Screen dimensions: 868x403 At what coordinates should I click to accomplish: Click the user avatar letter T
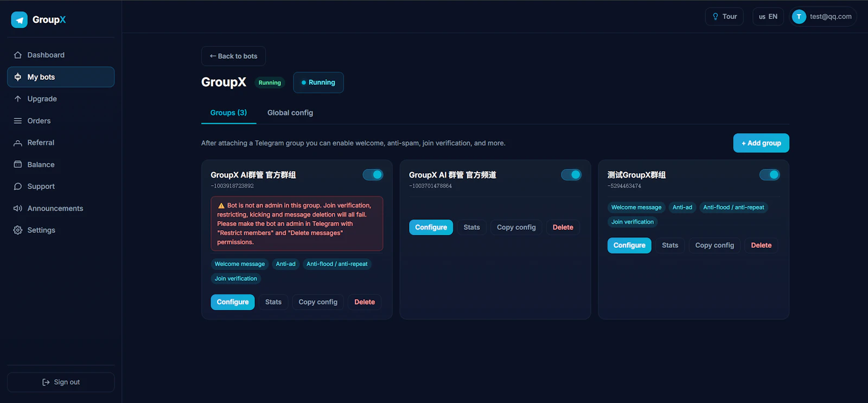pos(799,17)
